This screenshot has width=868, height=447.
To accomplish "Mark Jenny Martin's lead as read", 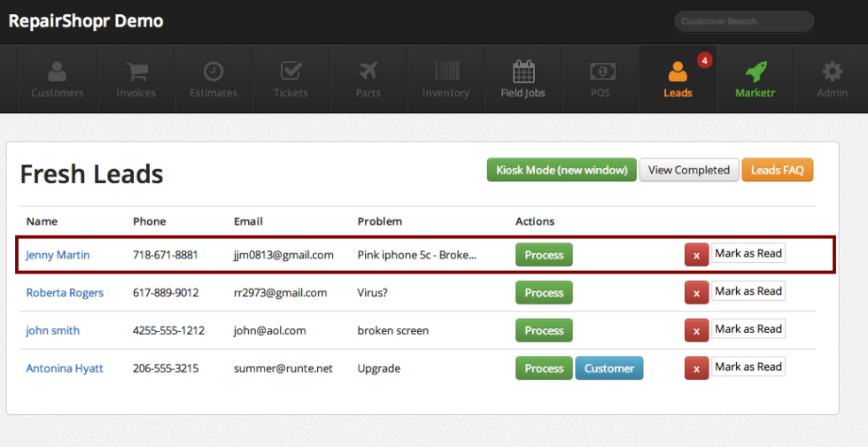I will pyautogui.click(x=748, y=254).
